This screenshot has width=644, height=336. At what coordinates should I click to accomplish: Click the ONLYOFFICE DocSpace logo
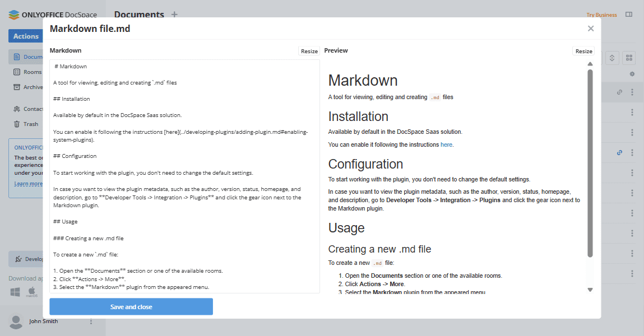pos(53,15)
